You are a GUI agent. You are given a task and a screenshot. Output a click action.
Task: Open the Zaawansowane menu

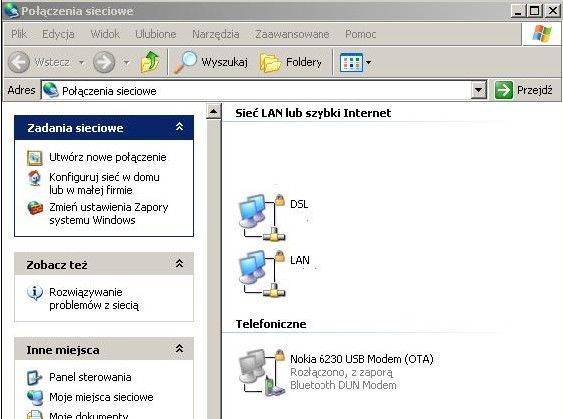pyautogui.click(x=292, y=34)
